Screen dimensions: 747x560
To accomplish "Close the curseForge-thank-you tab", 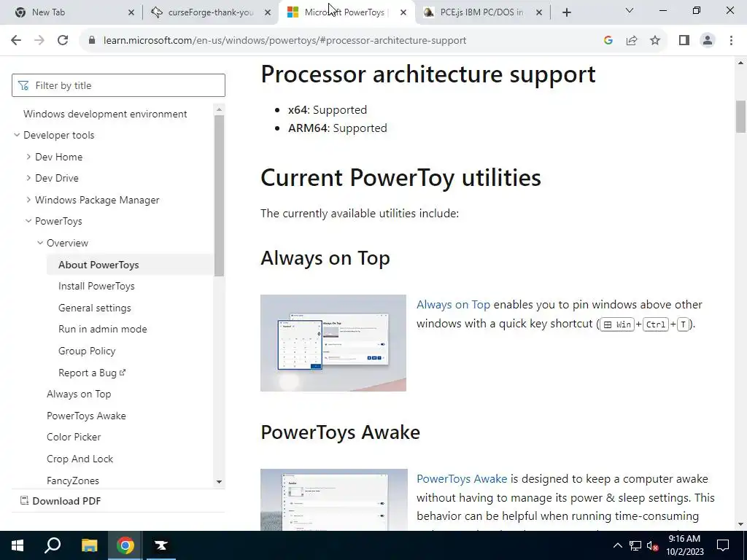I will click(x=267, y=12).
